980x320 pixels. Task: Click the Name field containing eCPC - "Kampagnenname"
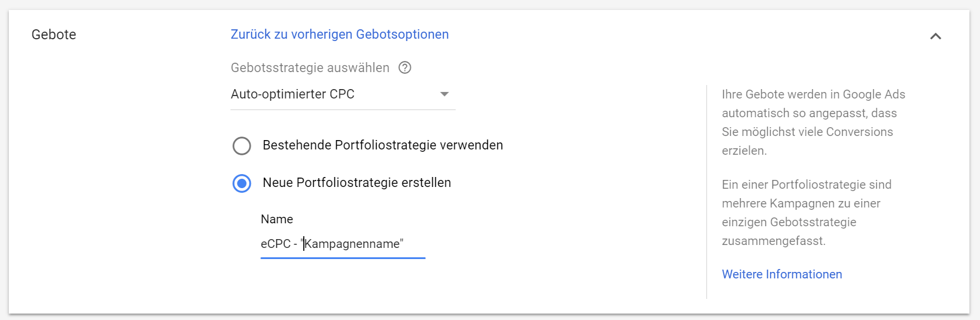click(343, 244)
